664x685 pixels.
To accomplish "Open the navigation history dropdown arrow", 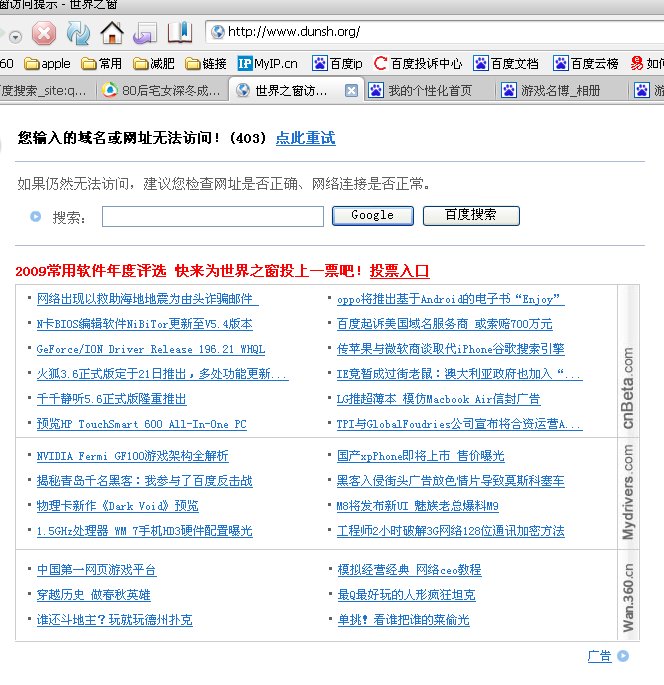I will coord(15,37).
